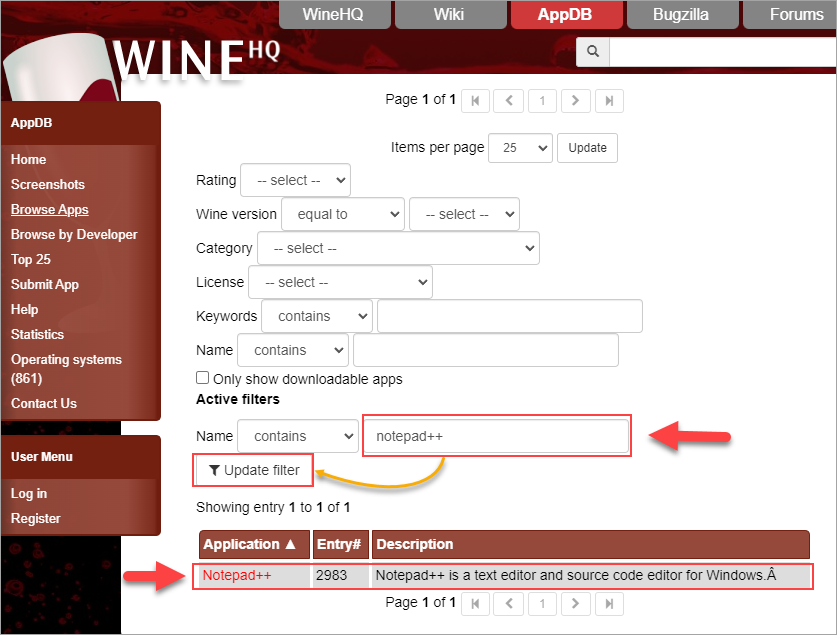Go to first page in top pagination
This screenshot has height=635, width=837.
(x=475, y=100)
